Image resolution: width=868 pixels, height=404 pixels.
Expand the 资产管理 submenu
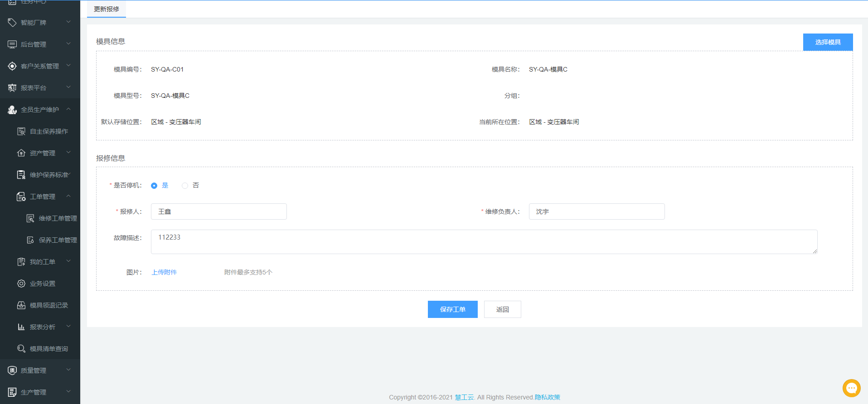[x=68, y=153]
